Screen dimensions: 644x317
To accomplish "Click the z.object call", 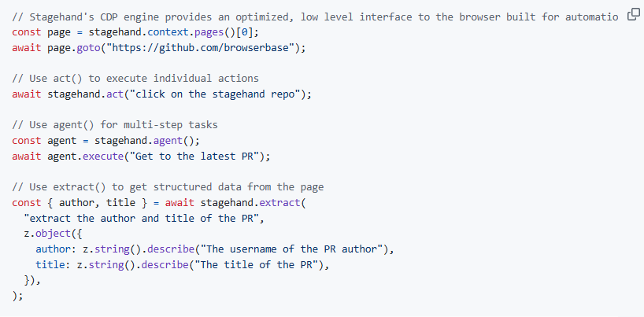I will (47, 234).
